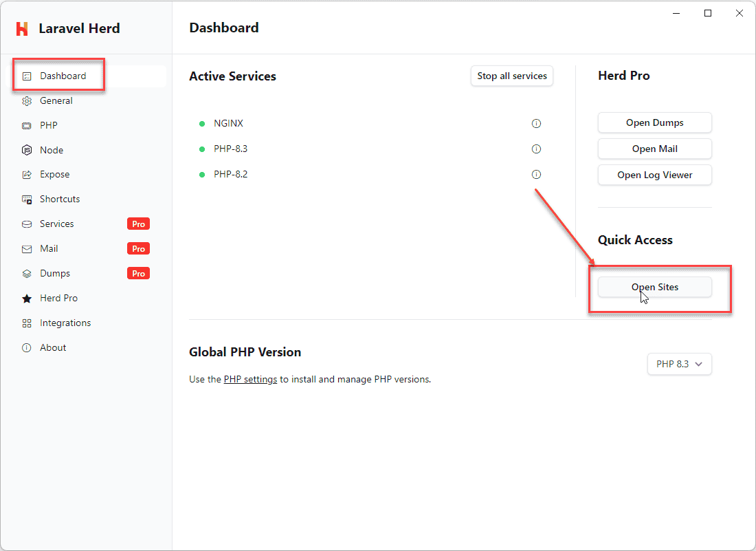Click the Expose share icon

pyautogui.click(x=27, y=175)
